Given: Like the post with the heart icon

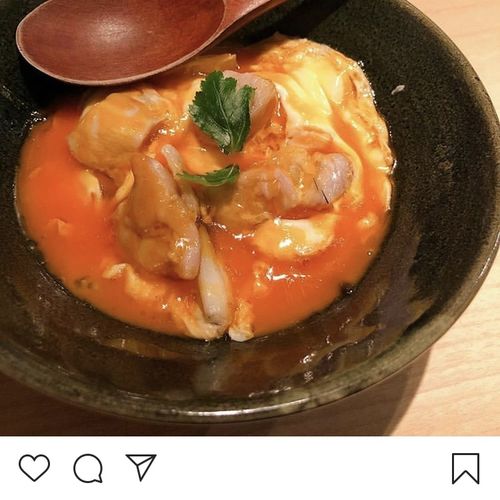Looking at the screenshot, I should (34, 468).
